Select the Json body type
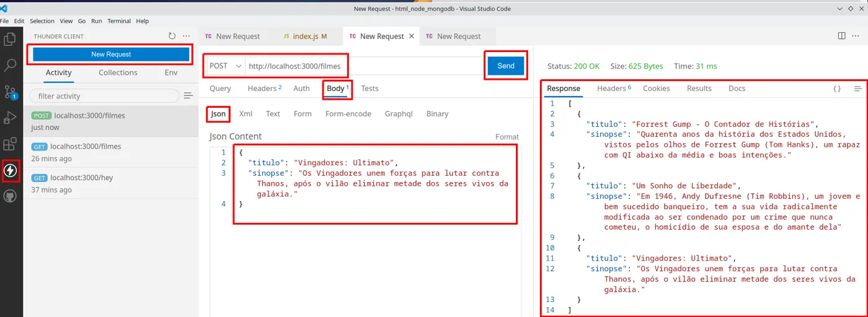Viewport: 868px width, 317px height. (218, 114)
